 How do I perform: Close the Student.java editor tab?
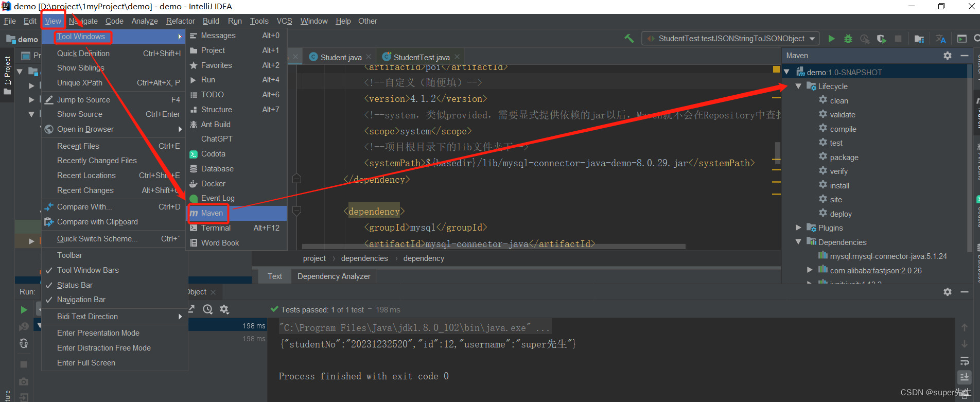coord(369,57)
